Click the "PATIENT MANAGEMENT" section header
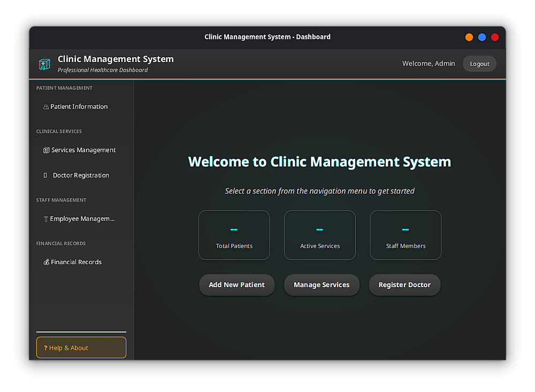Viewport: 535px width, 392px height. point(64,88)
